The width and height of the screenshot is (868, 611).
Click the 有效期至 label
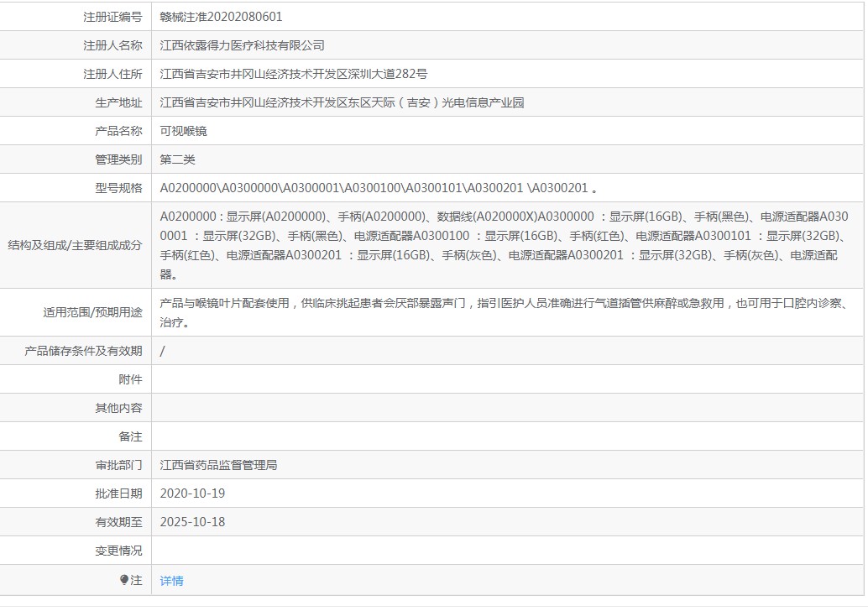coord(118,522)
